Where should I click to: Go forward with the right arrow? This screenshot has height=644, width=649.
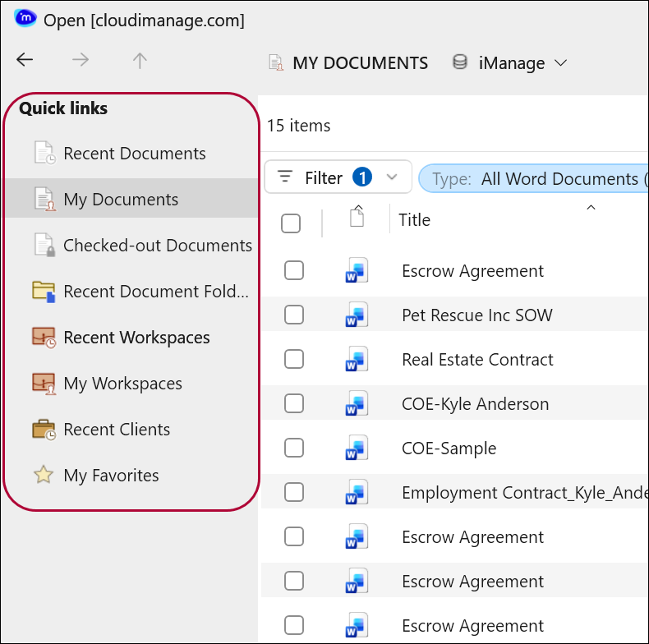[81, 60]
